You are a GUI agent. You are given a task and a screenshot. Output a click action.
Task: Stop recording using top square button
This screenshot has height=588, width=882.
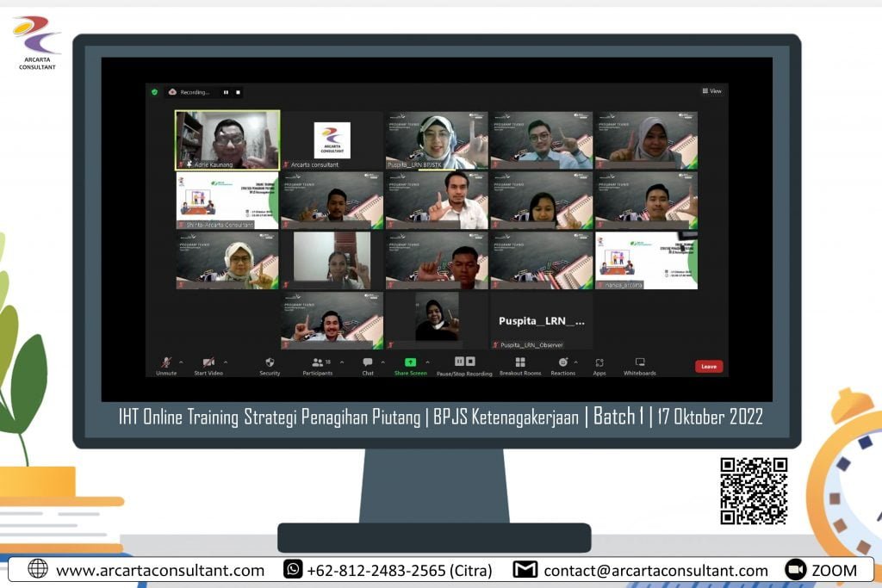[239, 92]
